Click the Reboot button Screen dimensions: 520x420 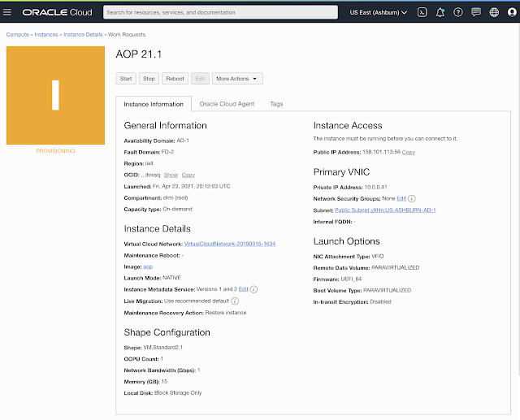175,79
